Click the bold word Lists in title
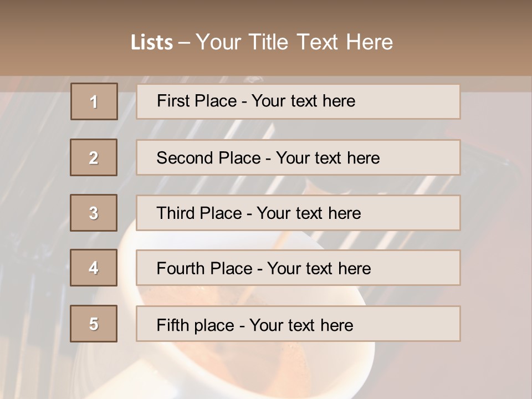 pyautogui.click(x=152, y=42)
